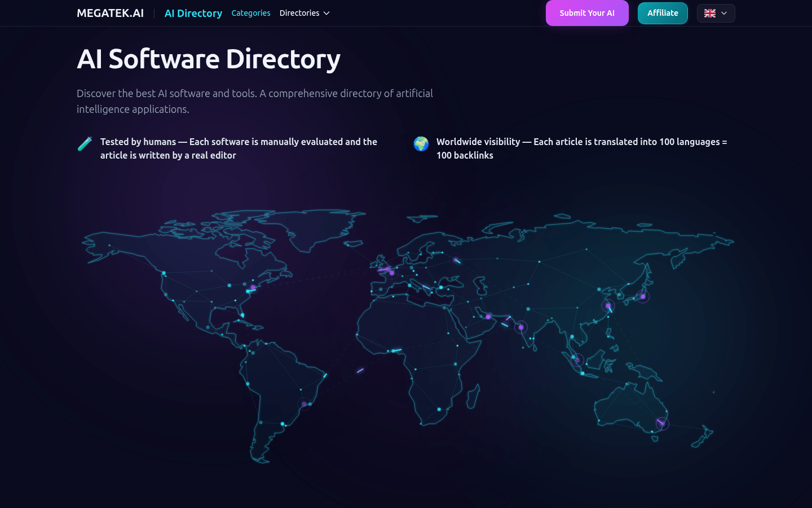Click the globe icon beside Worldwide visibility
Viewport: 812px width, 508px height.
coord(421,144)
